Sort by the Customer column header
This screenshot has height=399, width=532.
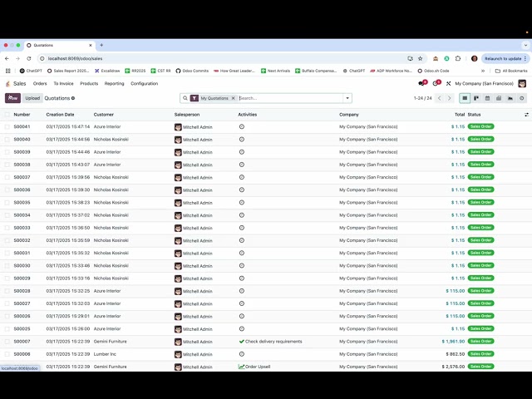[103, 115]
